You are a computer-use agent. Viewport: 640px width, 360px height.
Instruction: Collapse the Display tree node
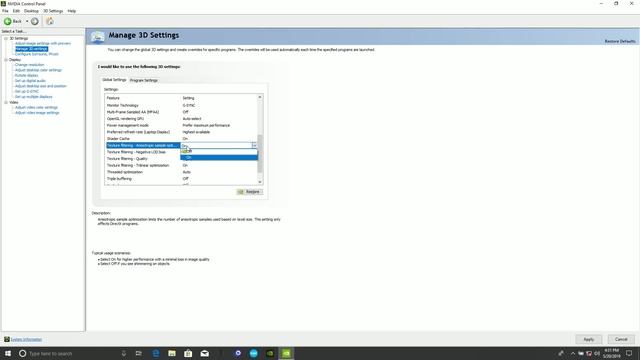[6, 60]
